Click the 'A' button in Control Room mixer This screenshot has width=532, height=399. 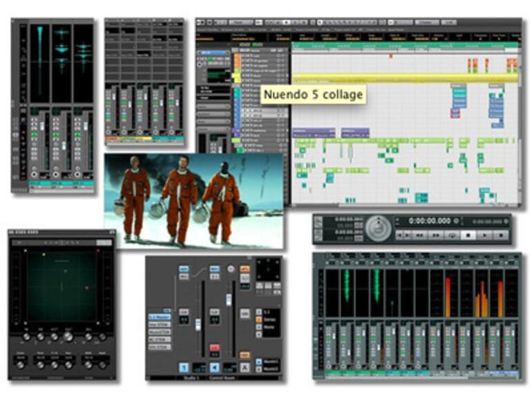click(x=245, y=367)
